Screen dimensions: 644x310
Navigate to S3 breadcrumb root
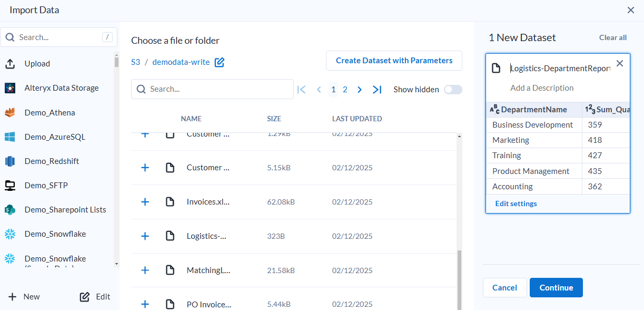[136, 62]
